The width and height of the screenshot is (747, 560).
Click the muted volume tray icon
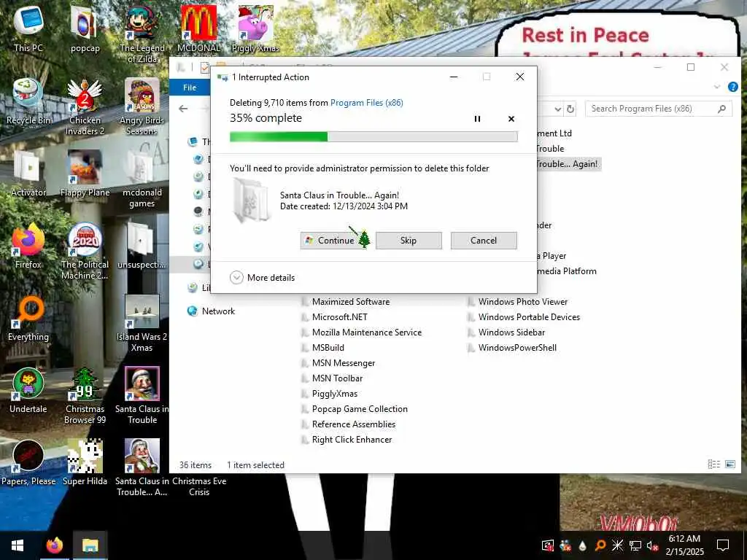651,545
